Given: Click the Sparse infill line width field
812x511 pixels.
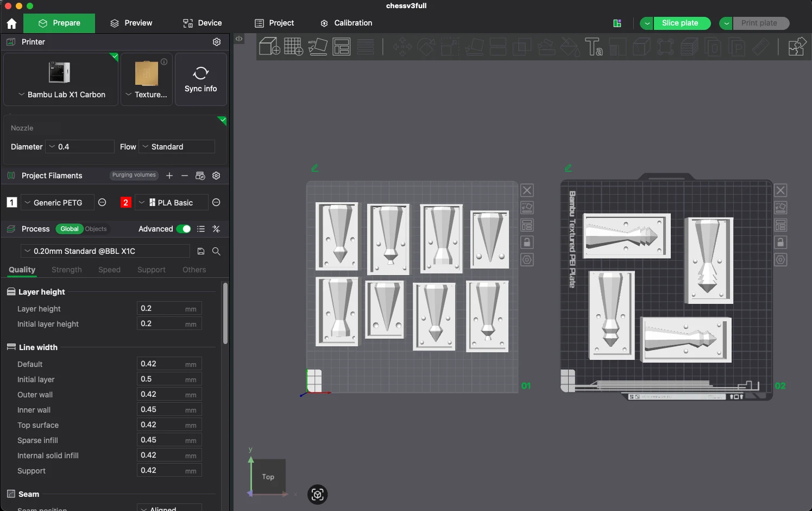Looking at the screenshot, I should [x=169, y=440].
